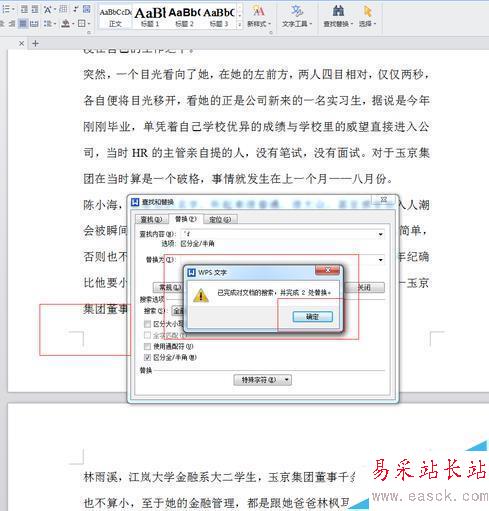
Task: Open the 新样式 dropdown
Action: coord(259,24)
